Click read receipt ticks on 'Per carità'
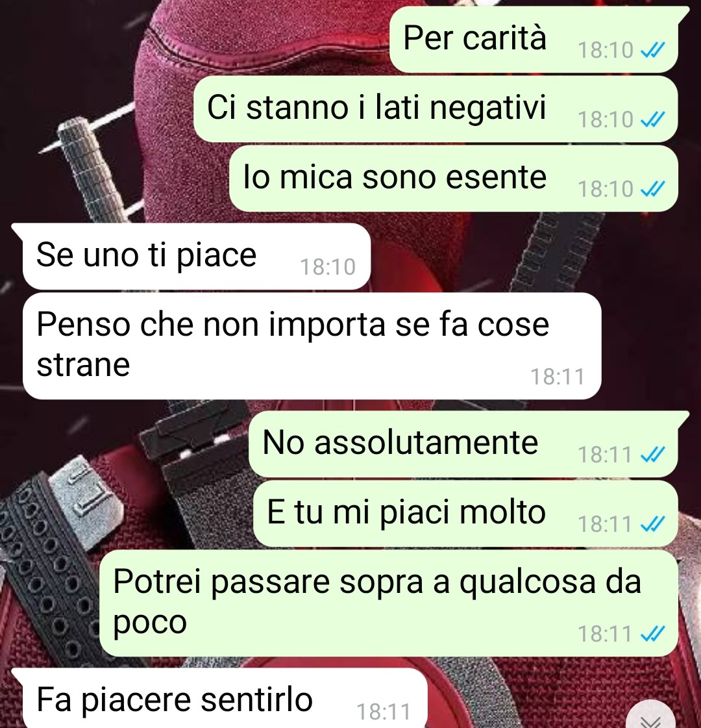 [653, 49]
